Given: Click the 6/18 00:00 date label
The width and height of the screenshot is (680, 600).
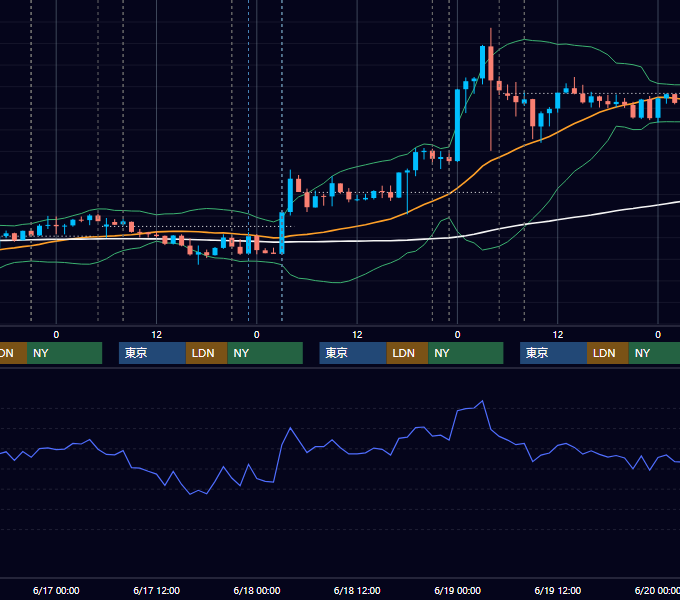Looking at the screenshot, I should pyautogui.click(x=257, y=590).
